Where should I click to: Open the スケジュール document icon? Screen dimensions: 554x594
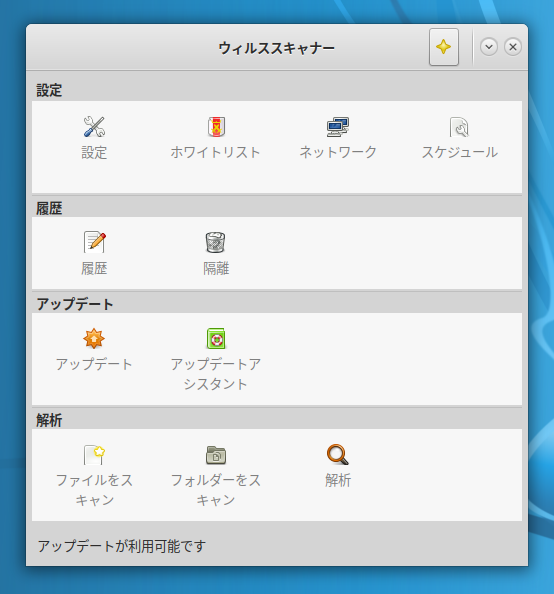[459, 127]
